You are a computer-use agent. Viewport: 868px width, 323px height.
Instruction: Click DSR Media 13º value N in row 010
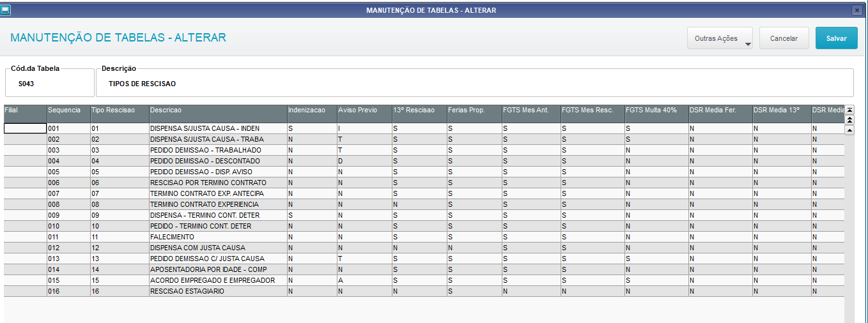[782, 226]
